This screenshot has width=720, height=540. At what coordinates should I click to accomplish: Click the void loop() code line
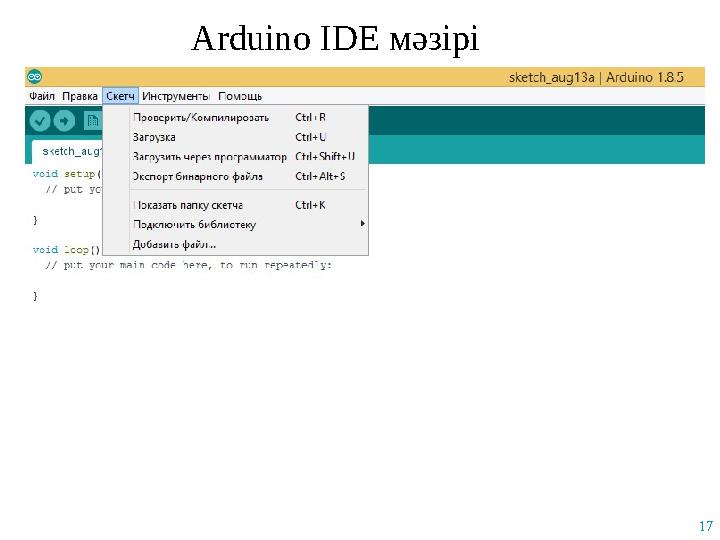pyautogui.click(x=67, y=250)
